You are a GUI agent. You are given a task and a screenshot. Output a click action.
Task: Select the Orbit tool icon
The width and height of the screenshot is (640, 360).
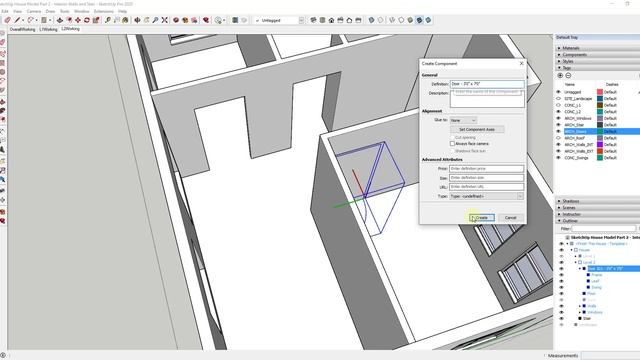coord(138,20)
